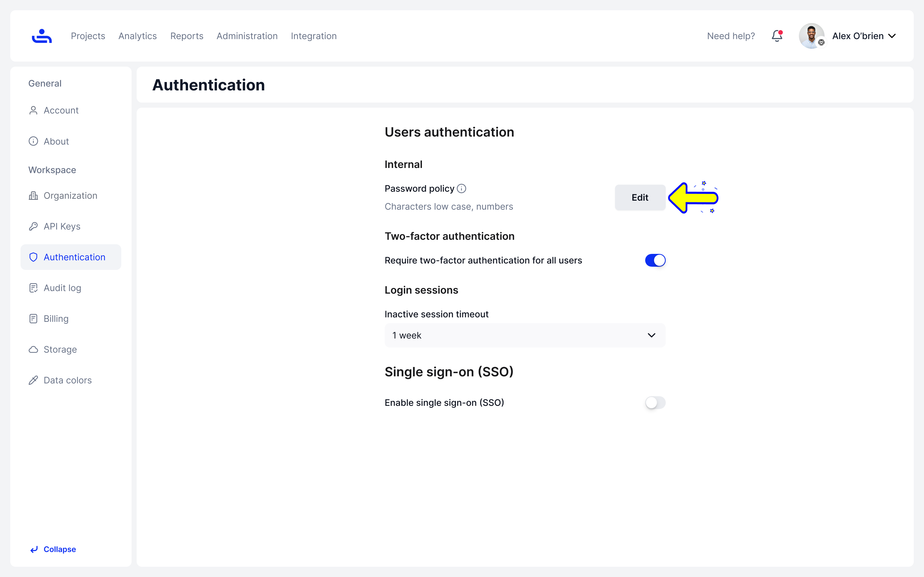Disable two-factor authentication requirement toggle
The height and width of the screenshot is (577, 924).
tap(655, 260)
